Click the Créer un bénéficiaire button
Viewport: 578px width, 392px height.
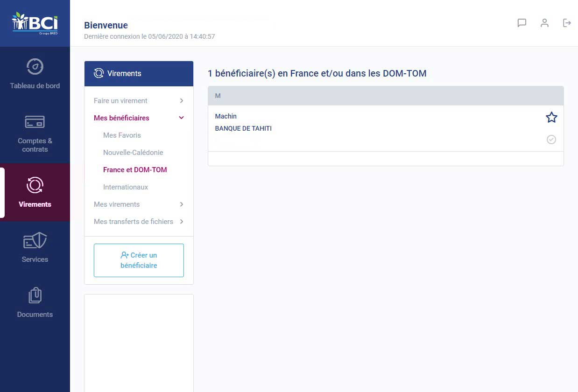point(139,260)
